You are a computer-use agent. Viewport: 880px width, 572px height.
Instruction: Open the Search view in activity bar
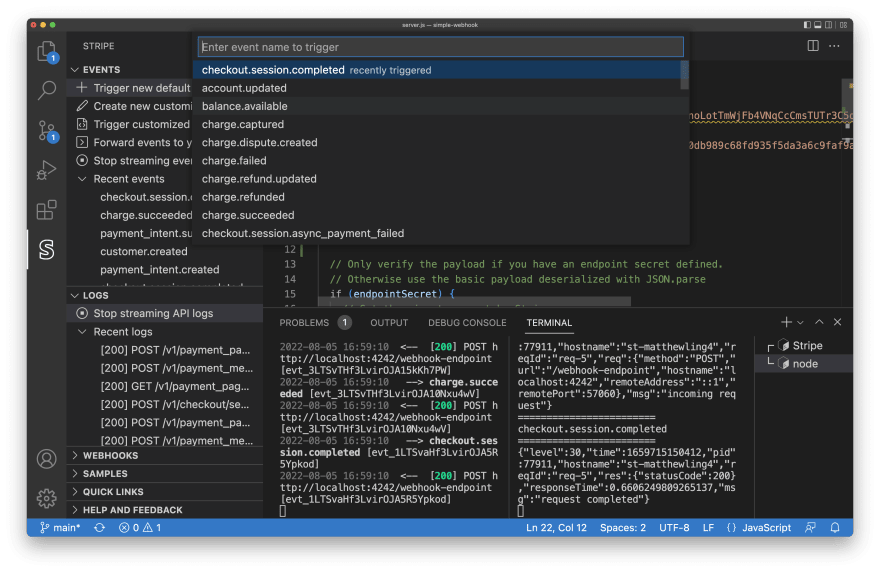[x=47, y=90]
